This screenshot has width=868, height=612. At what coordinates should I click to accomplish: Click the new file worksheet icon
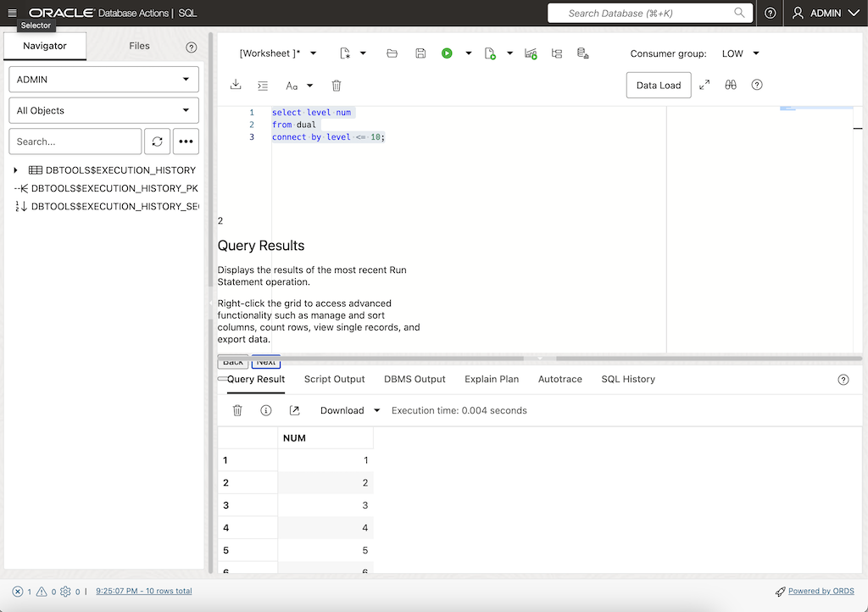pos(345,53)
